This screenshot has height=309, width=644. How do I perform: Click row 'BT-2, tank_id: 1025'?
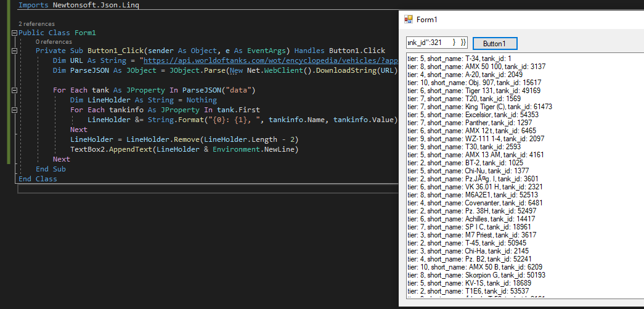coord(466,163)
